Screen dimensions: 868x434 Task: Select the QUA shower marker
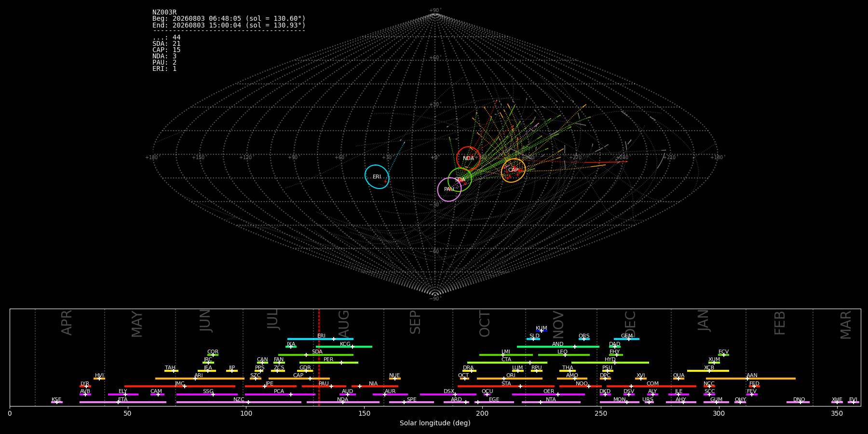[x=678, y=379]
